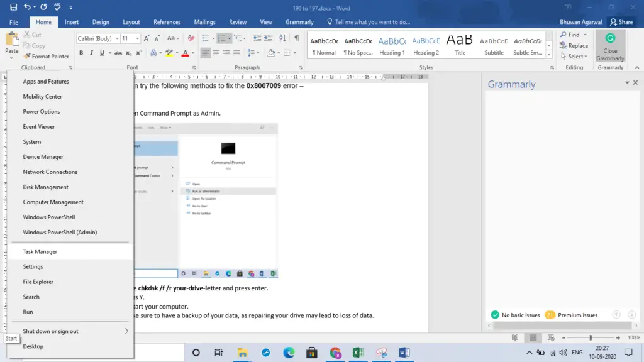Apply the Heading 1 style
The image size is (644, 362).
392,45
